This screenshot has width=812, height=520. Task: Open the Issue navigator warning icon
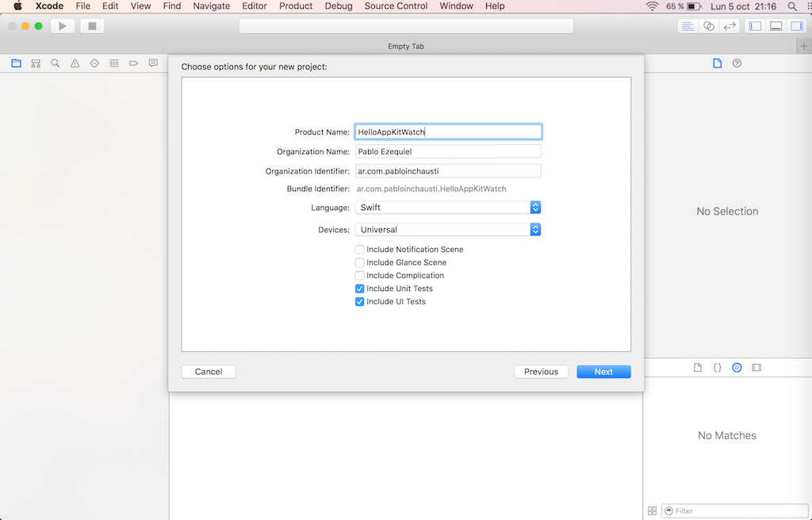pos(75,63)
